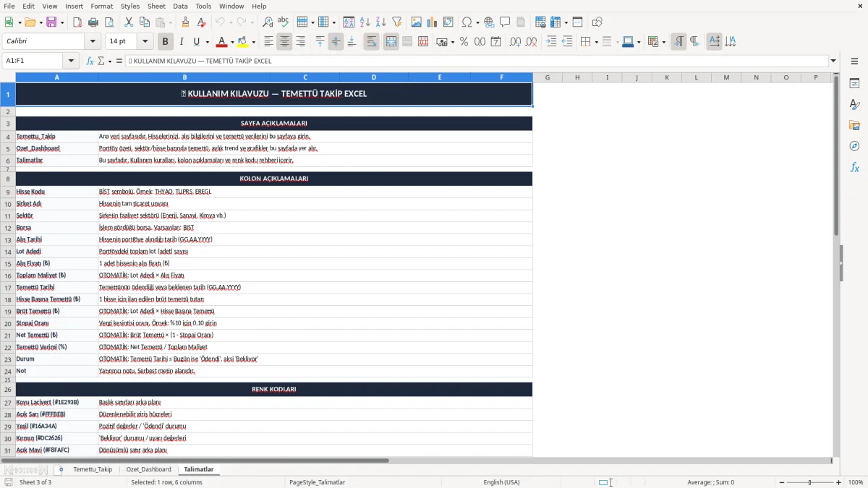Viewport: 868px width, 488px height.
Task: Open the Font Color dropdown arrow
Action: (x=233, y=42)
